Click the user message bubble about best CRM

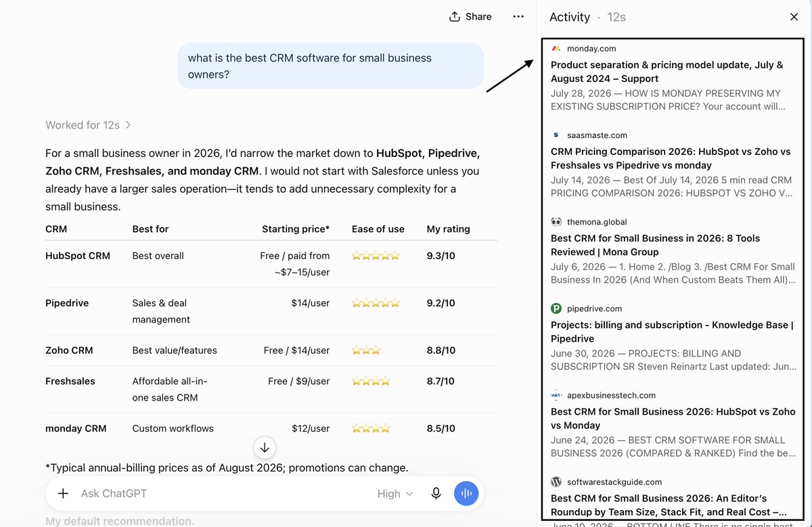(330, 66)
